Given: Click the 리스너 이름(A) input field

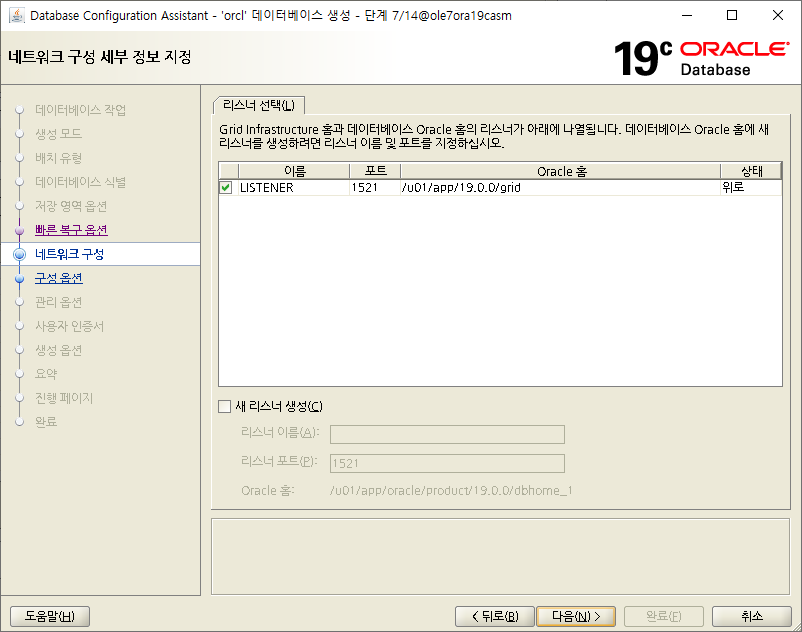Looking at the screenshot, I should (x=448, y=435).
